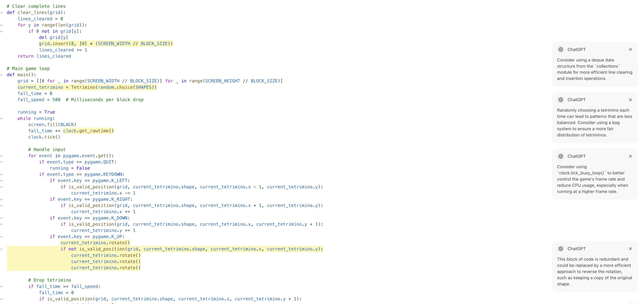
Task: Fold the 'if not is_valid_position' block
Action: [x=2, y=249]
